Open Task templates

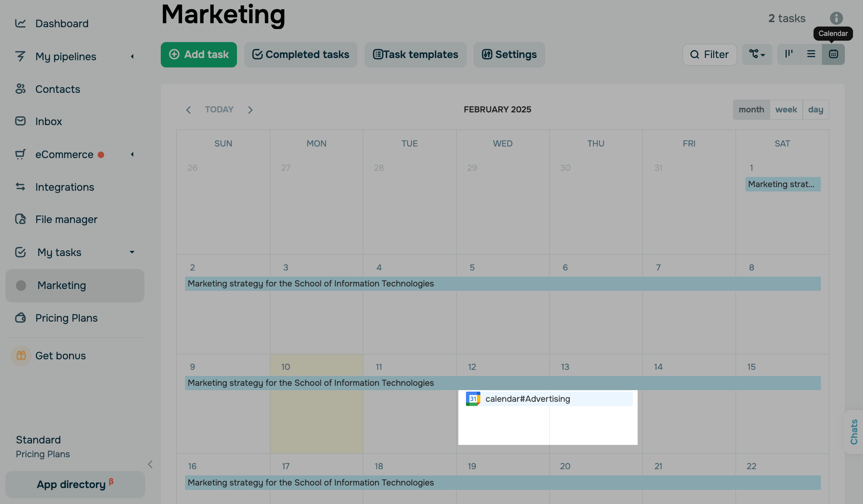tap(416, 54)
